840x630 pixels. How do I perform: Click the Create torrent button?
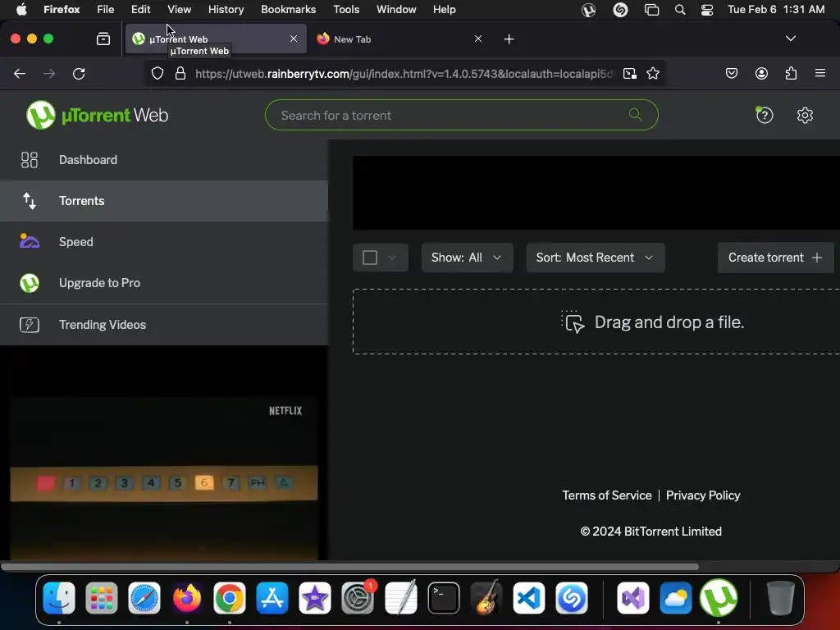[775, 258]
